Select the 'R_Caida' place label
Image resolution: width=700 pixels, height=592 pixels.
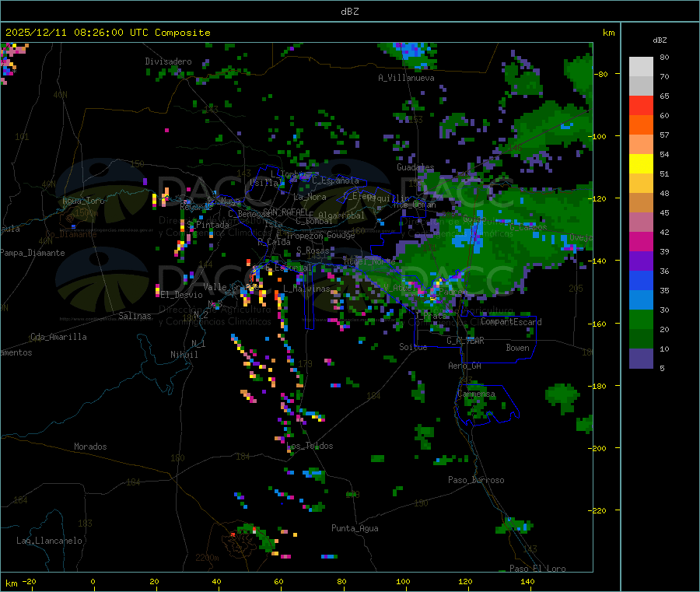click(274, 242)
